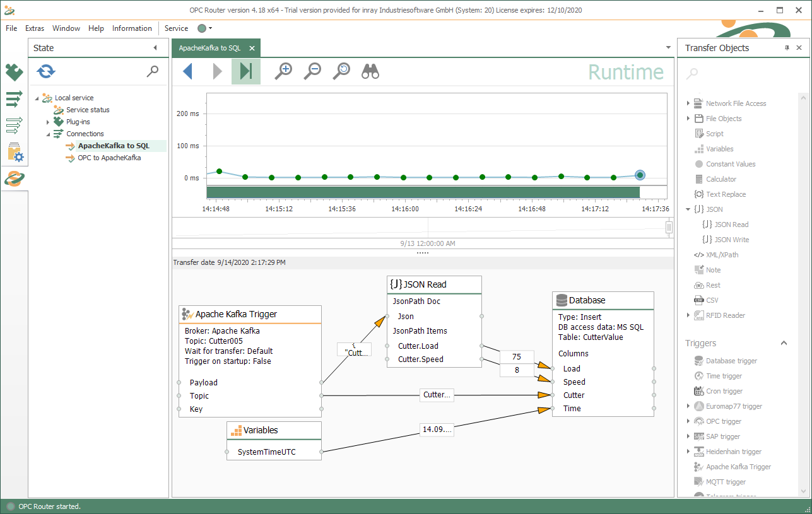812x514 pixels.
Task: Collapse the JSON group in Transfer Objects
Action: point(688,209)
